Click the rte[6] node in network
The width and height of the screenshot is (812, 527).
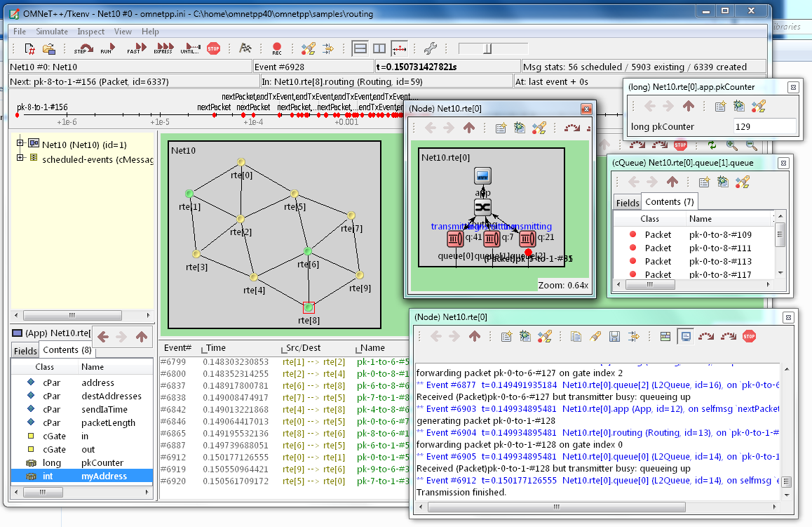point(308,251)
